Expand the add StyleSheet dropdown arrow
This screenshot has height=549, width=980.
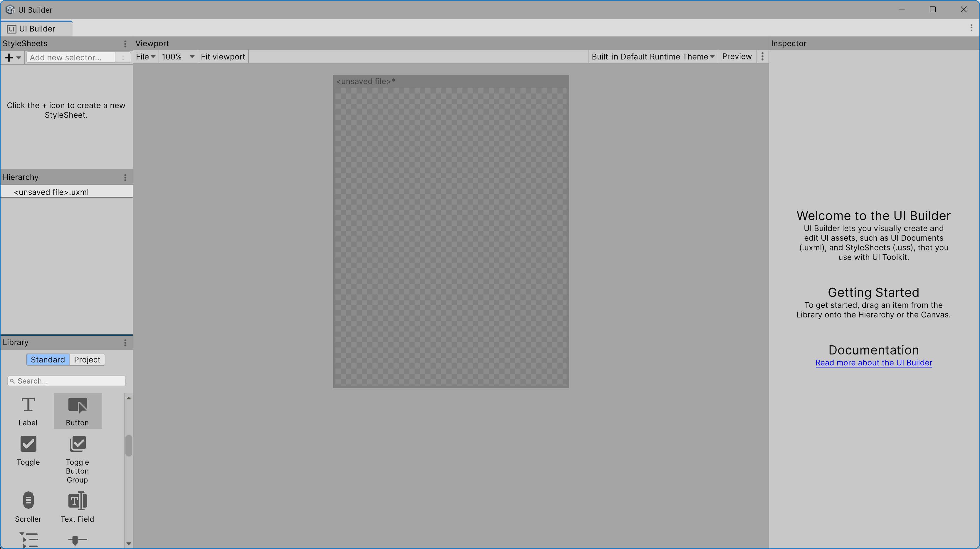pyautogui.click(x=19, y=58)
